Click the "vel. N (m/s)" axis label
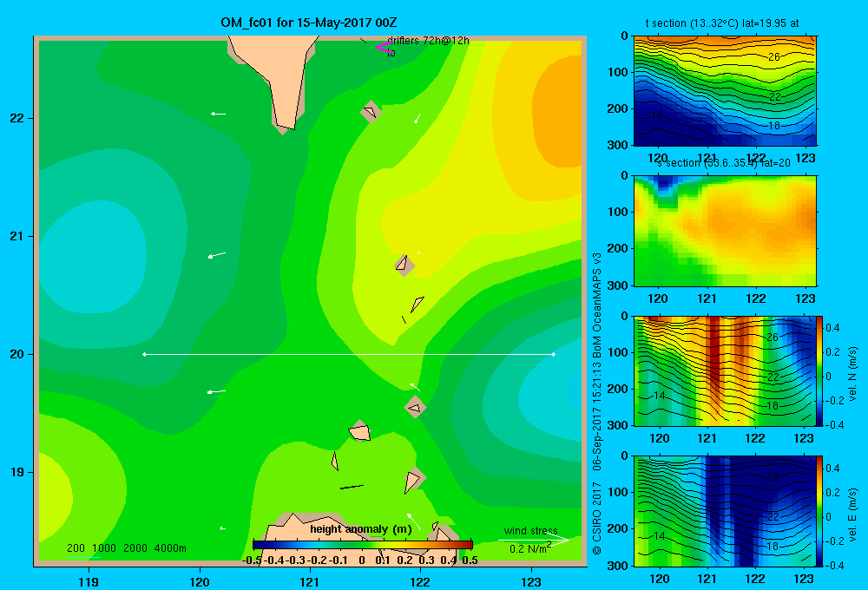This screenshot has height=590, width=868. click(852, 374)
